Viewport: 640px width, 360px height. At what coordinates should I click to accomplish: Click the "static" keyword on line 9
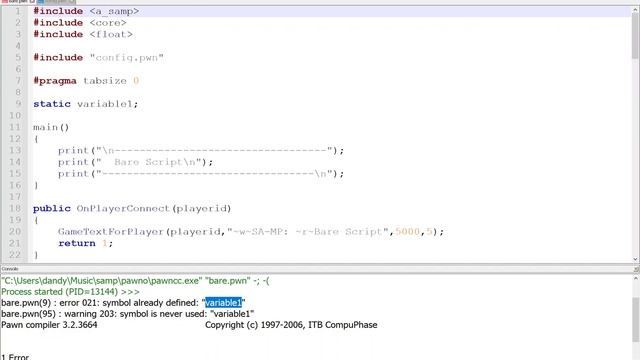52,104
